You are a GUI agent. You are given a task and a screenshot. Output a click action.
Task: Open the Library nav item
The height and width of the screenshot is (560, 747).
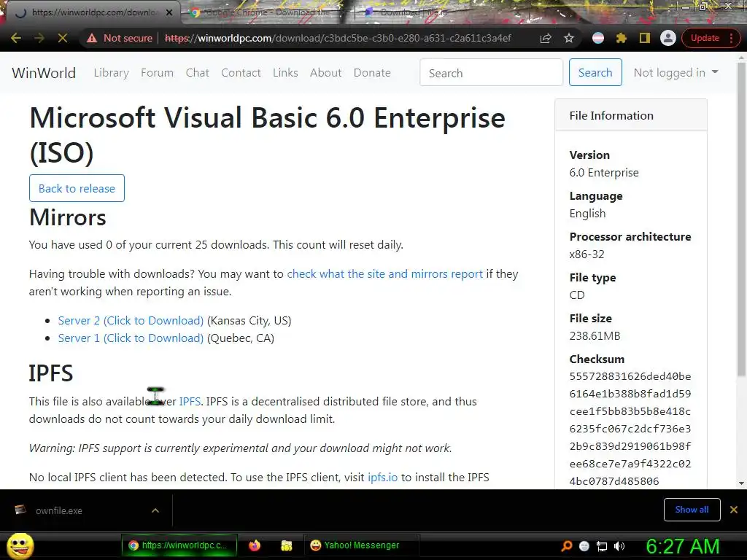click(111, 73)
